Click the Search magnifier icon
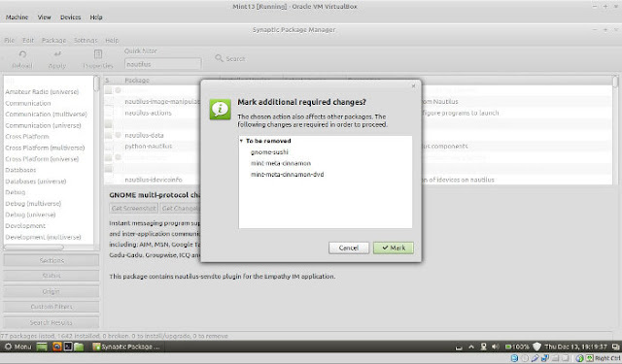The image size is (622, 364). (219, 58)
